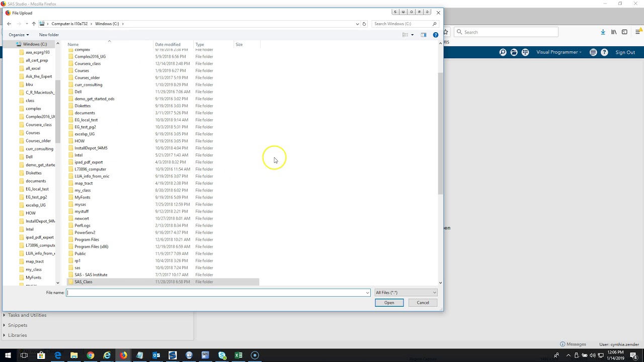
Task: Click the Search Windows (C:) field
Action: pos(405,24)
